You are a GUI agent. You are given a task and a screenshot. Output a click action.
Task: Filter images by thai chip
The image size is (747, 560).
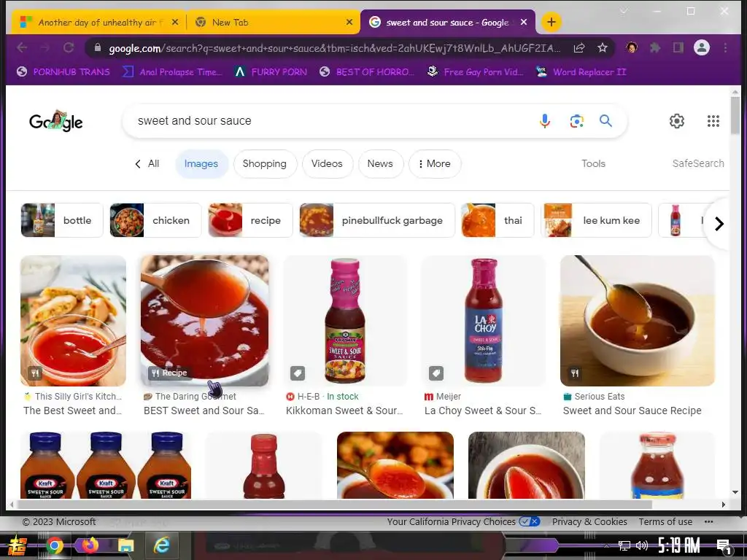(498, 220)
